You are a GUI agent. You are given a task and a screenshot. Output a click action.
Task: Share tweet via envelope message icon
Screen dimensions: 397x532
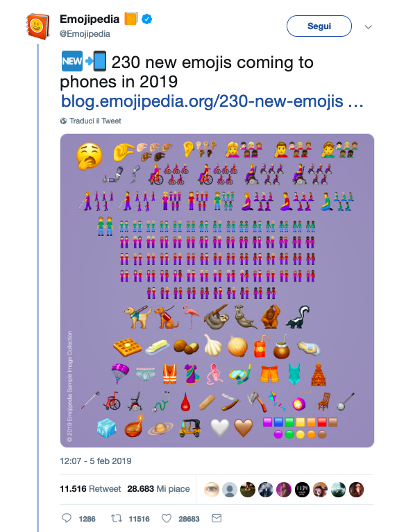click(217, 518)
